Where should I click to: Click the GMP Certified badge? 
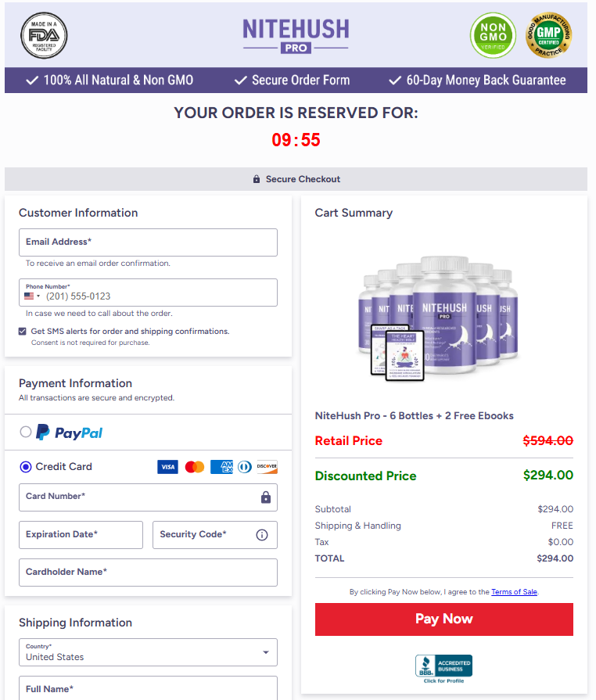pyautogui.click(x=548, y=35)
